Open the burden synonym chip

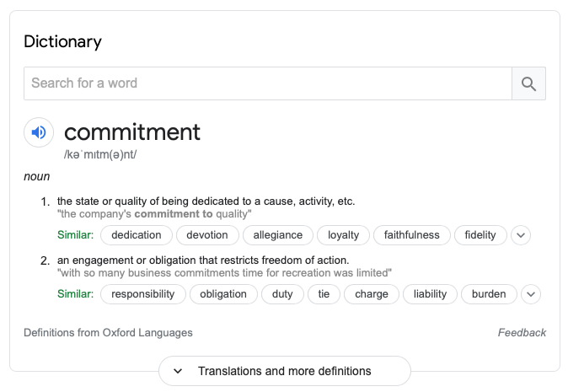point(489,294)
